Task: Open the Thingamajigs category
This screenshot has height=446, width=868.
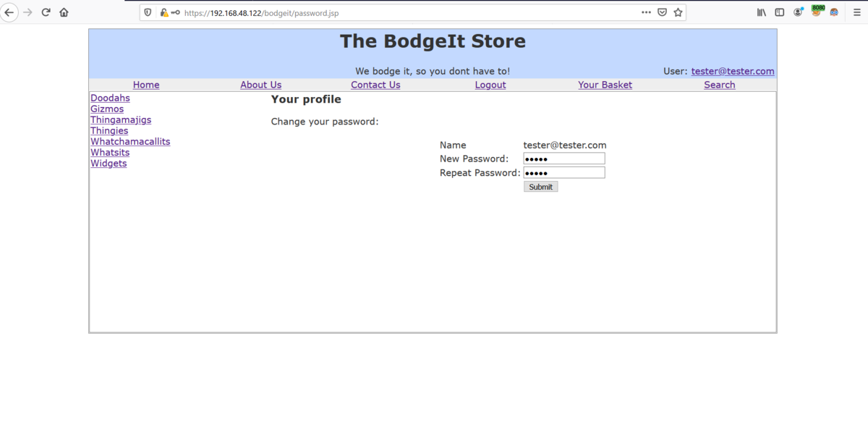Action: 121,119
